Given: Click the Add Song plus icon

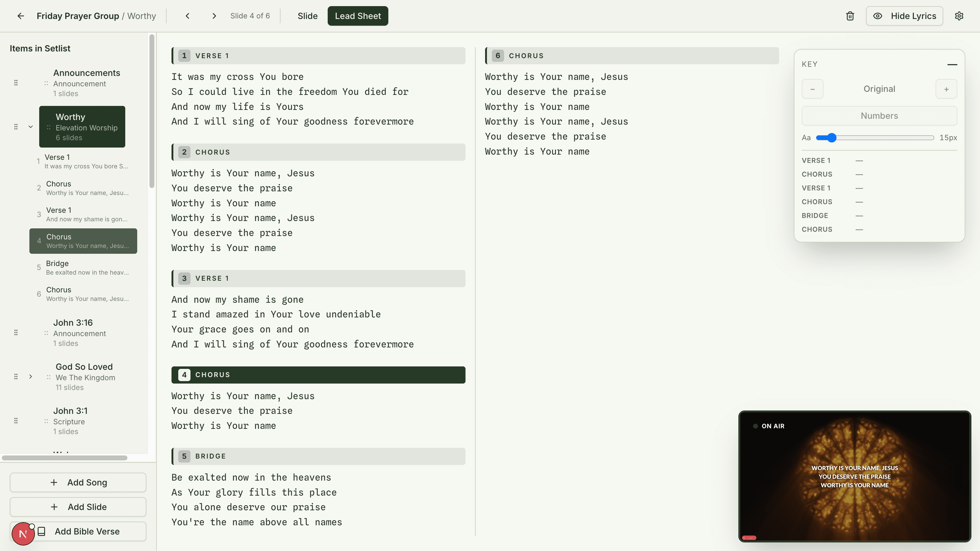Looking at the screenshot, I should pos(54,482).
